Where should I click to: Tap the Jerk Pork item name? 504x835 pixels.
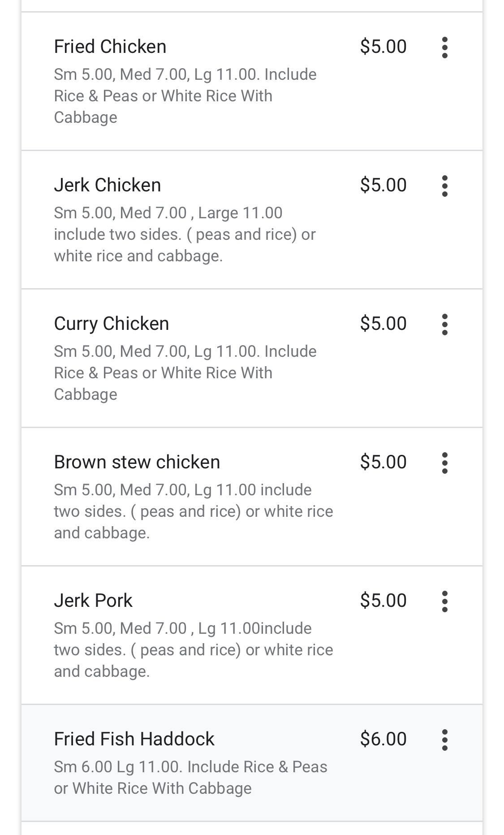pos(93,601)
